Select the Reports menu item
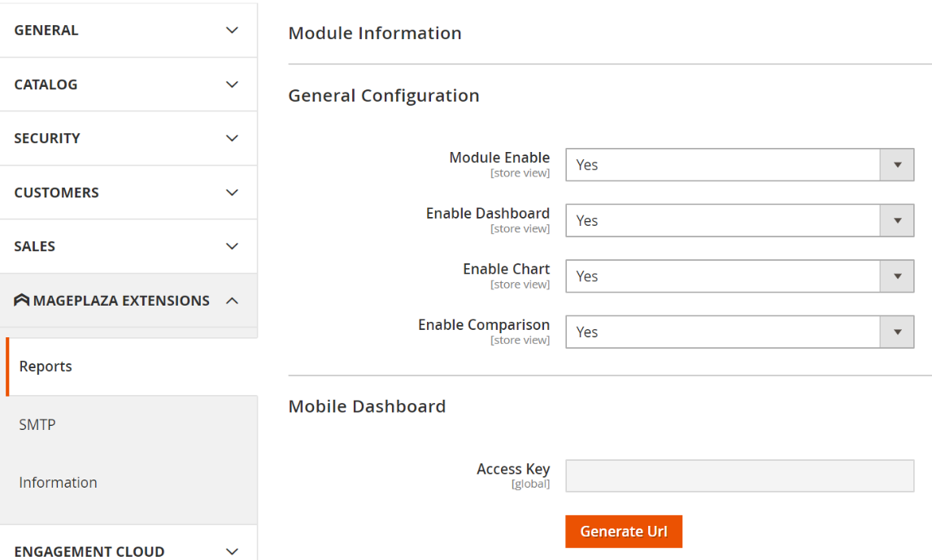The width and height of the screenshot is (932, 560). coord(46,367)
